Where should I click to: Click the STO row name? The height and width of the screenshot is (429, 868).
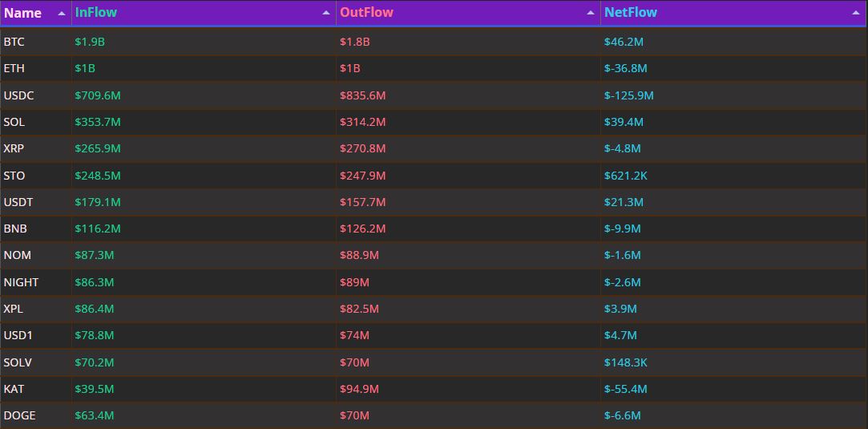coord(14,176)
